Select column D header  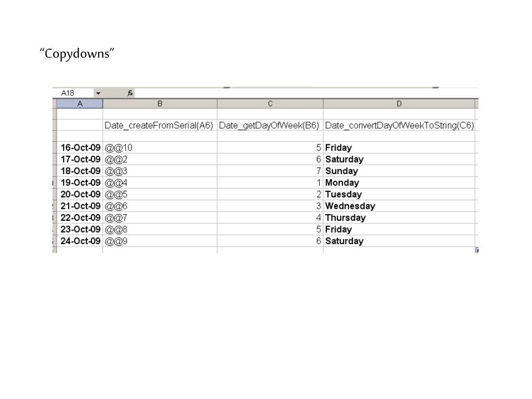pyautogui.click(x=399, y=104)
